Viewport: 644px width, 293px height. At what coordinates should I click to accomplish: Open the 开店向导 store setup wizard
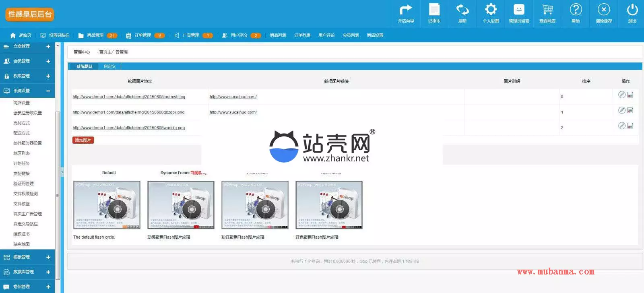[x=406, y=13]
